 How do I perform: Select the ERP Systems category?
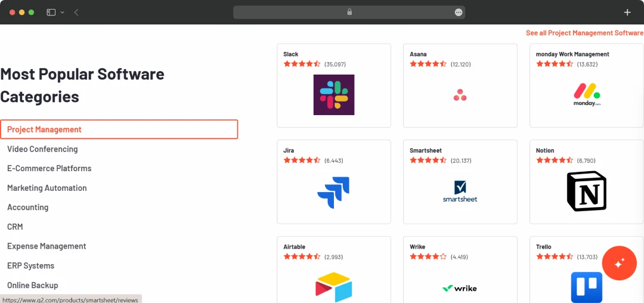click(30, 265)
